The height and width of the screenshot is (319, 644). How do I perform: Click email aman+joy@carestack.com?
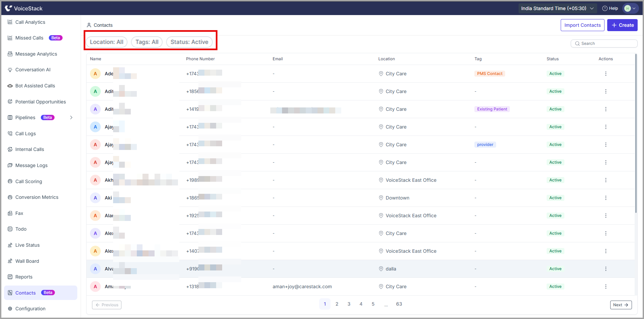click(x=302, y=287)
